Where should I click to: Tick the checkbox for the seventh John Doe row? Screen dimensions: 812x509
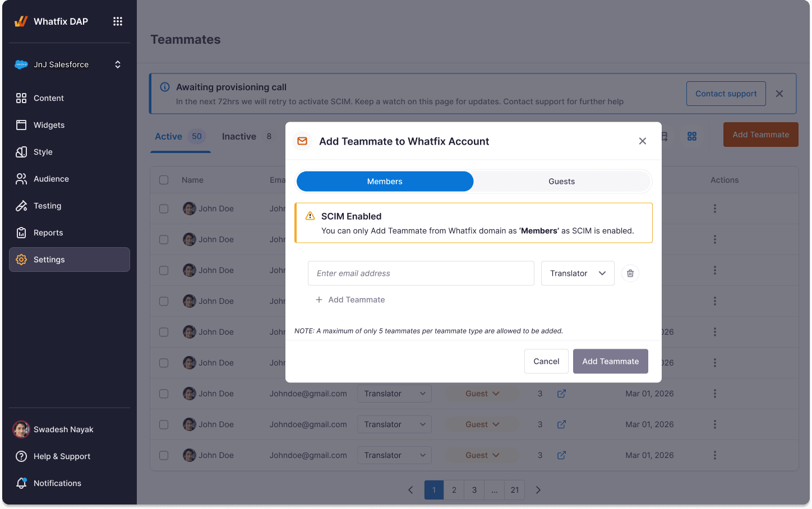point(164,394)
